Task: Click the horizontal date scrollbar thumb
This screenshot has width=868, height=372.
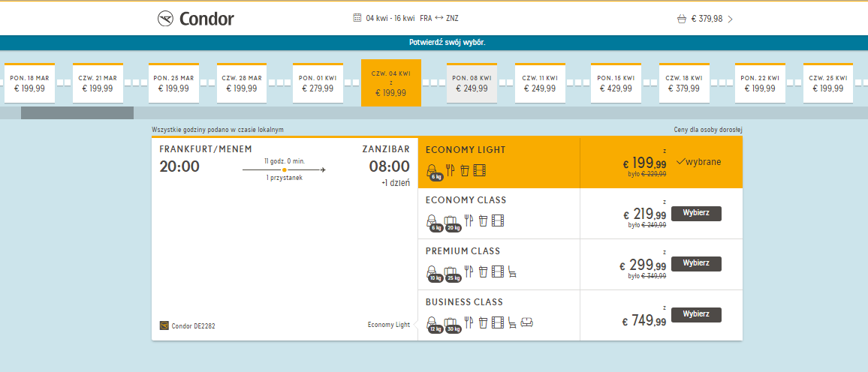Action: pyautogui.click(x=77, y=112)
